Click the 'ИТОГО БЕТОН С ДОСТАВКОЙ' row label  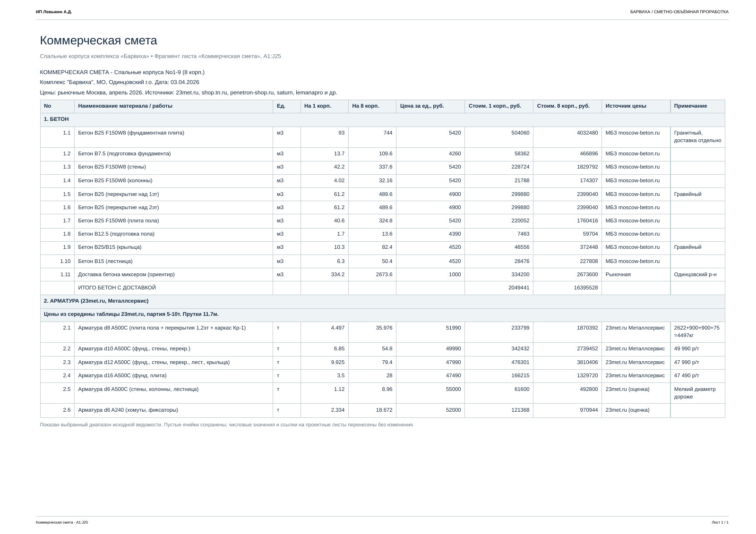point(117,288)
